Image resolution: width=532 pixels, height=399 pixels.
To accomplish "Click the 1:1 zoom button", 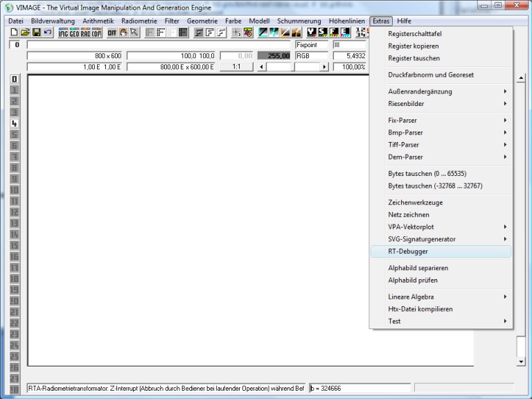I will [236, 66].
